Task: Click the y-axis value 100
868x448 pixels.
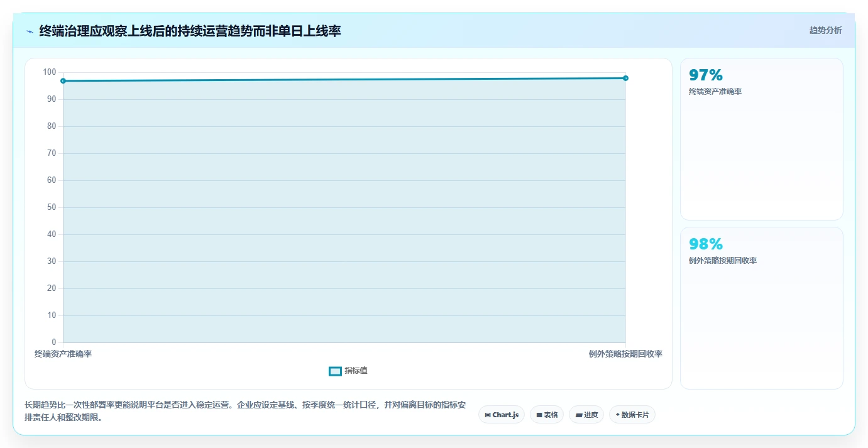Action: click(x=50, y=72)
